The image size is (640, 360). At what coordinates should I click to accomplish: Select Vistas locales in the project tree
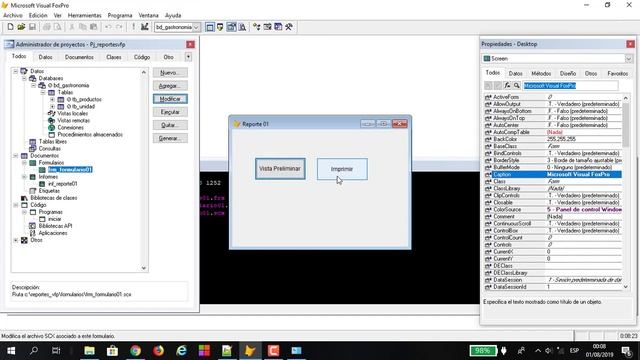click(x=72, y=113)
